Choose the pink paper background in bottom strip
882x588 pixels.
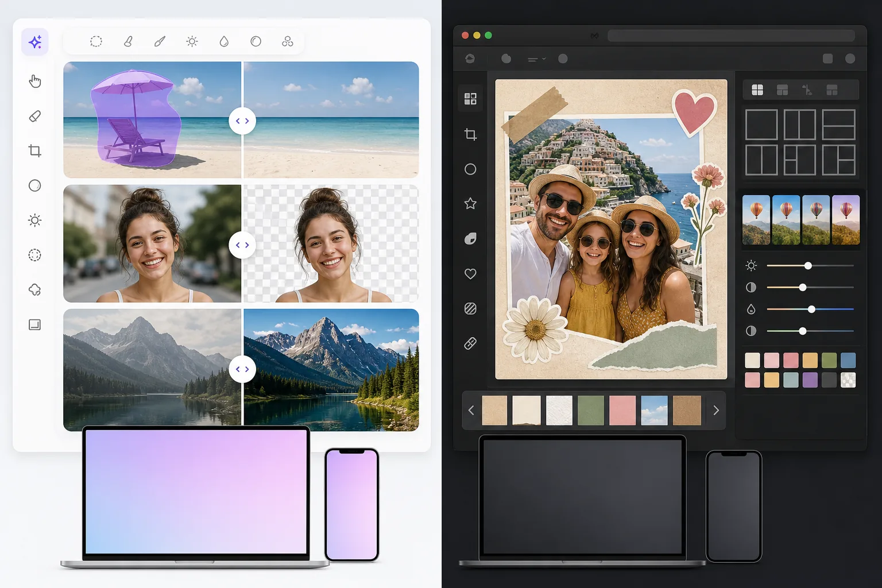pos(622,410)
